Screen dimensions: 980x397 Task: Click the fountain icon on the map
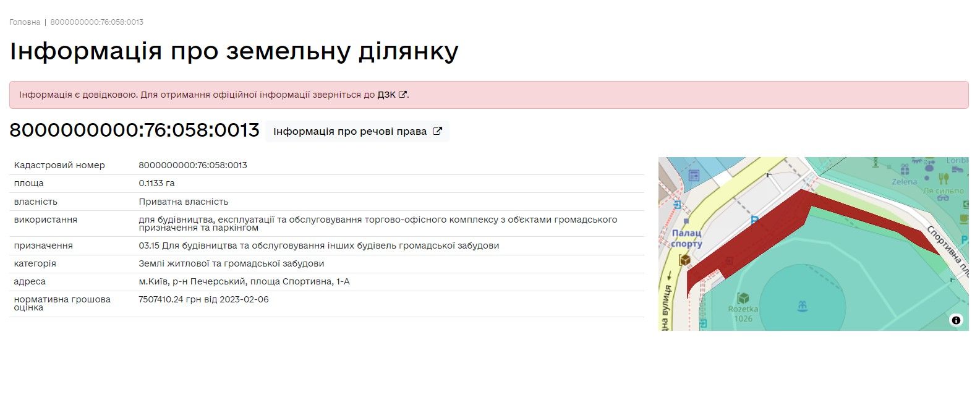click(803, 305)
